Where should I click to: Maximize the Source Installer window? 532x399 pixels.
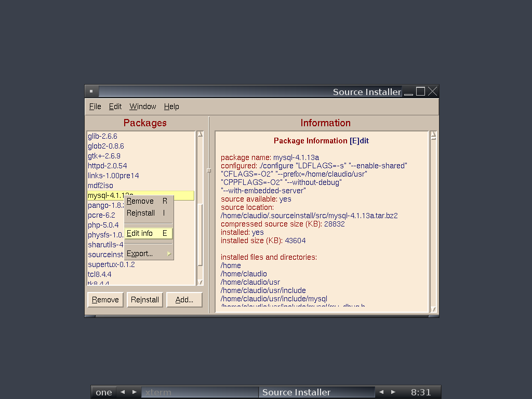420,91
